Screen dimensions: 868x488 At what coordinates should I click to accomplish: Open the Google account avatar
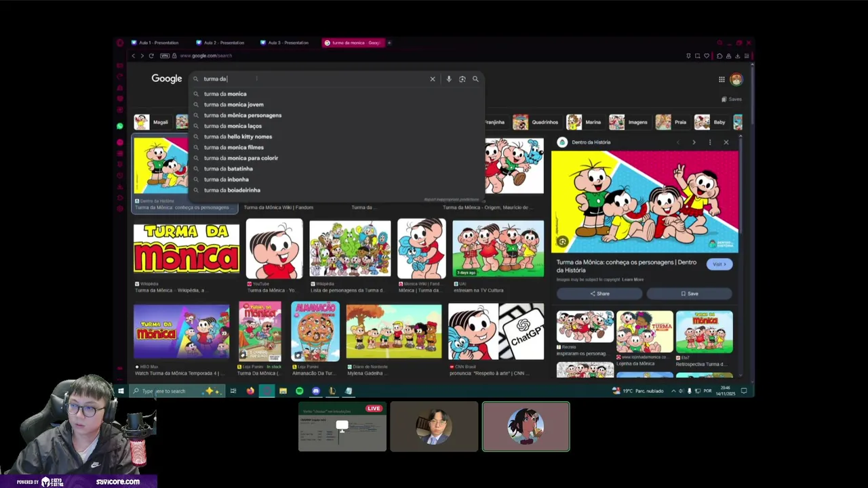pos(736,79)
